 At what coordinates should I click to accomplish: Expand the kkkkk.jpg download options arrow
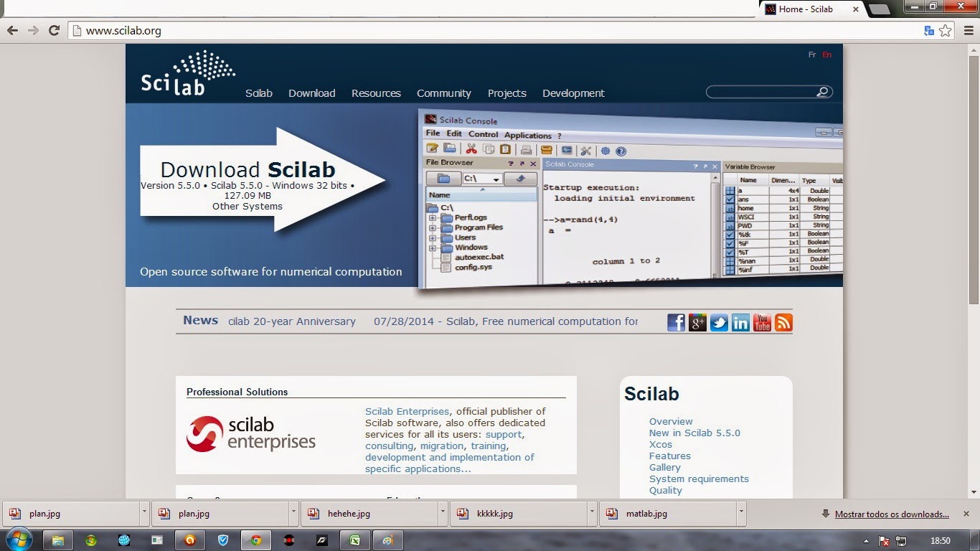click(592, 514)
